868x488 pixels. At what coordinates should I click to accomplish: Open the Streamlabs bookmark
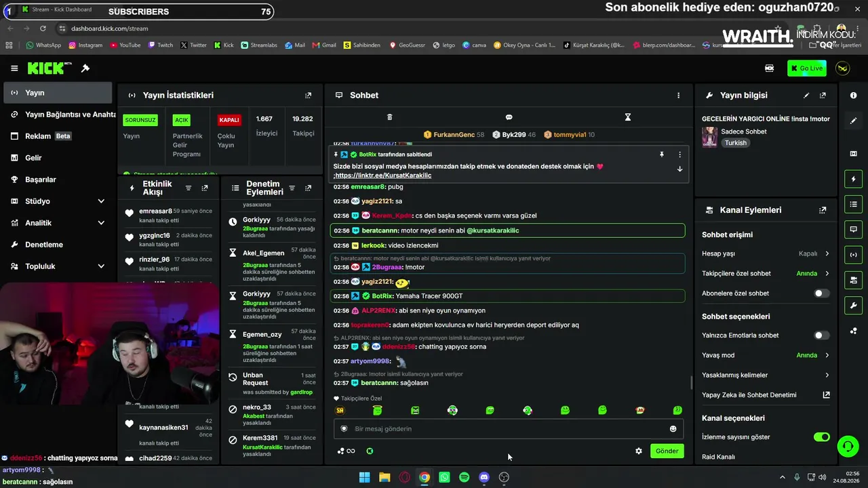[259, 45]
